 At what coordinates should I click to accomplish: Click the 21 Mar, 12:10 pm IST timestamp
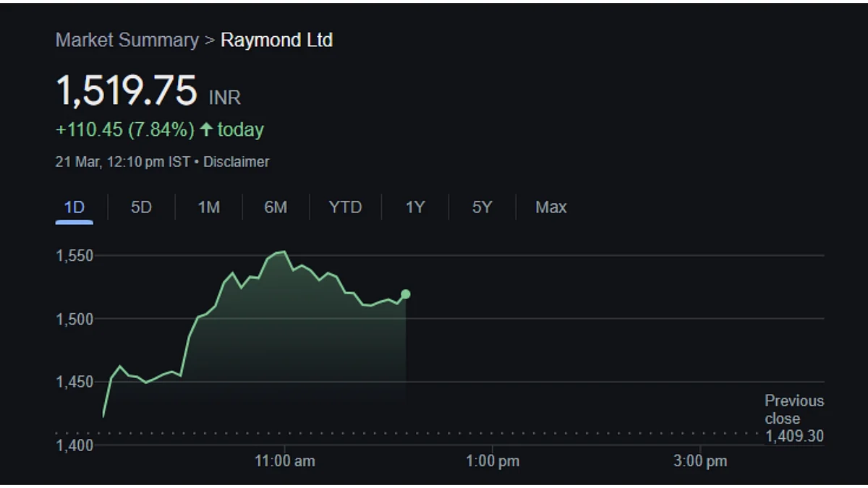click(122, 162)
